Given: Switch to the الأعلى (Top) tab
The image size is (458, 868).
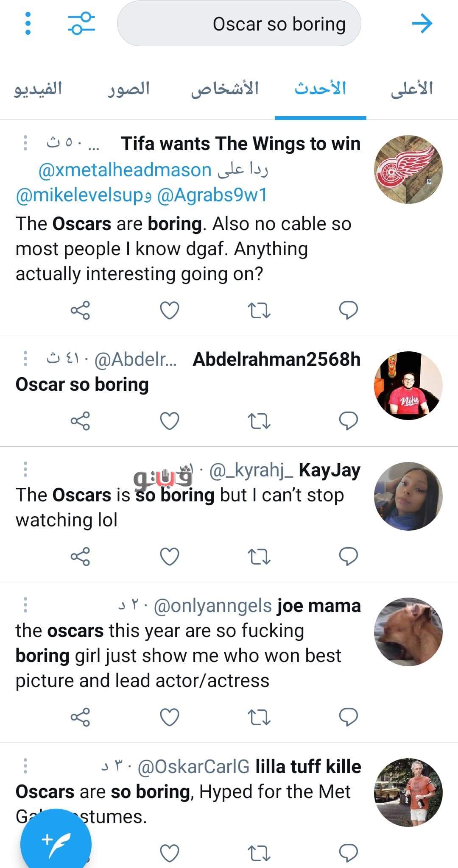Looking at the screenshot, I should click(x=412, y=89).
